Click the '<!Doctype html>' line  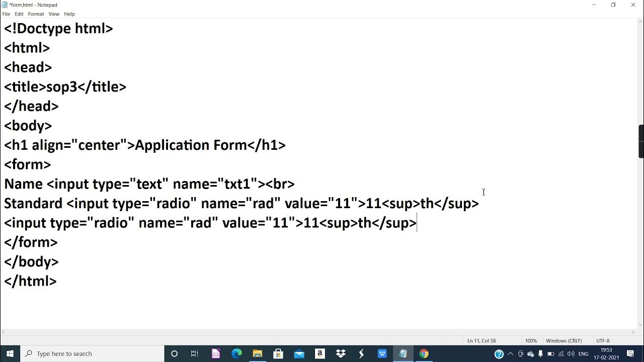click(58, 29)
